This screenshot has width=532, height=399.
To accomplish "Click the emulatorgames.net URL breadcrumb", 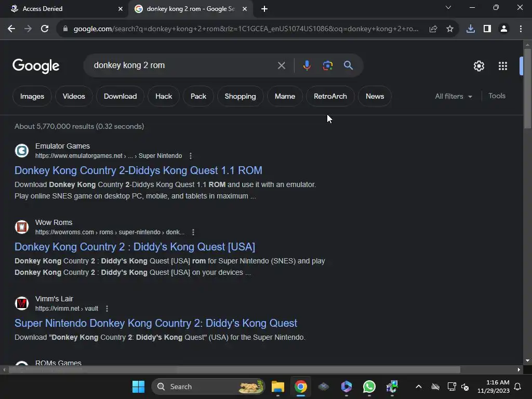I will point(109,156).
